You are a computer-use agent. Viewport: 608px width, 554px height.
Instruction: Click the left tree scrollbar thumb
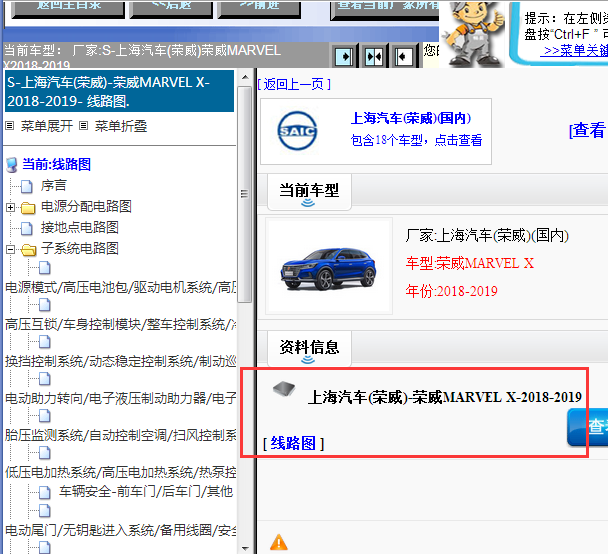tap(245, 194)
